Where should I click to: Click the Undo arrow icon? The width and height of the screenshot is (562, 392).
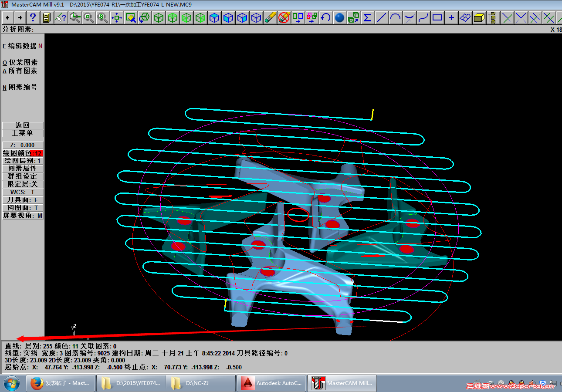[x=326, y=18]
